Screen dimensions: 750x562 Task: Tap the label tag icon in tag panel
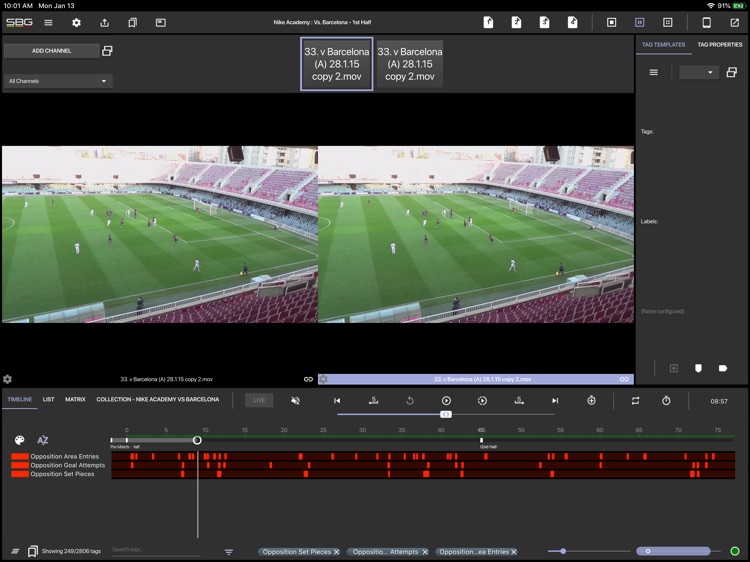point(723,368)
